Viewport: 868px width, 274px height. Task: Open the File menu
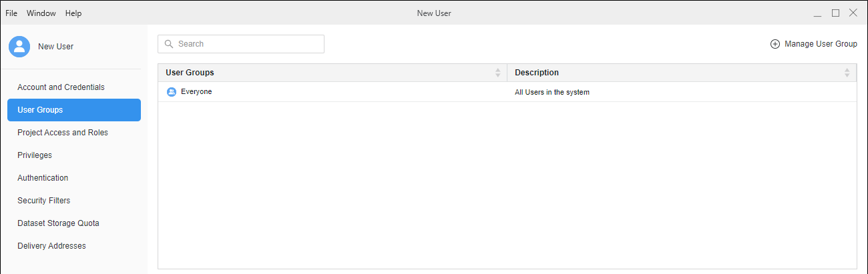point(11,13)
